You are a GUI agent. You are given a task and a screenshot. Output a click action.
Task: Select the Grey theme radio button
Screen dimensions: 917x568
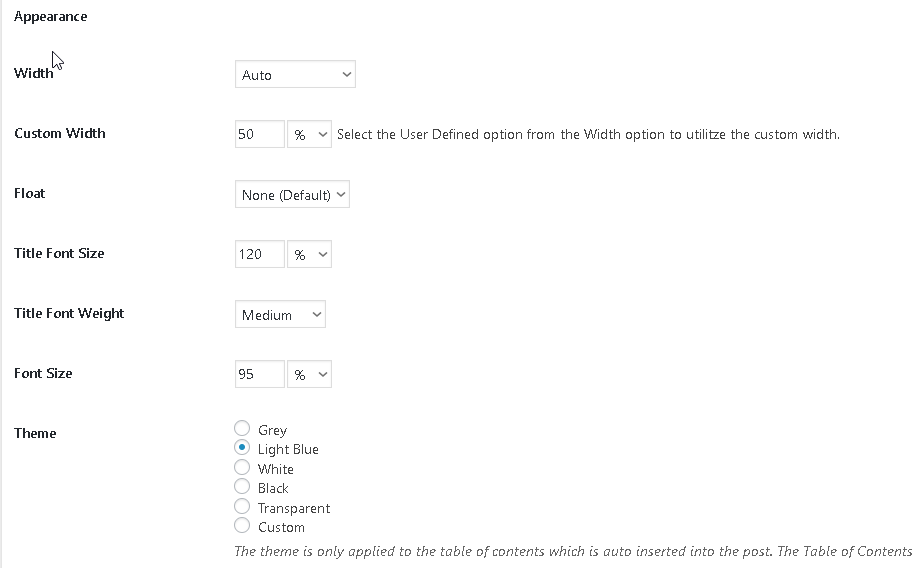pyautogui.click(x=242, y=429)
